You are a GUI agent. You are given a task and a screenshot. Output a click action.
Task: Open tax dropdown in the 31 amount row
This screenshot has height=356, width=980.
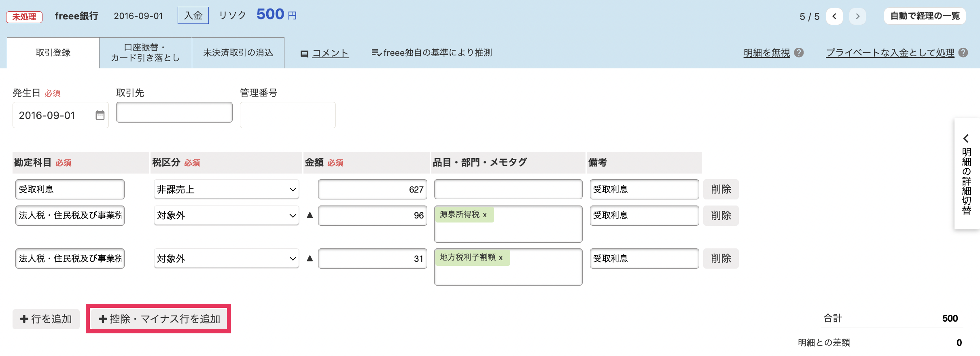pyautogui.click(x=226, y=259)
